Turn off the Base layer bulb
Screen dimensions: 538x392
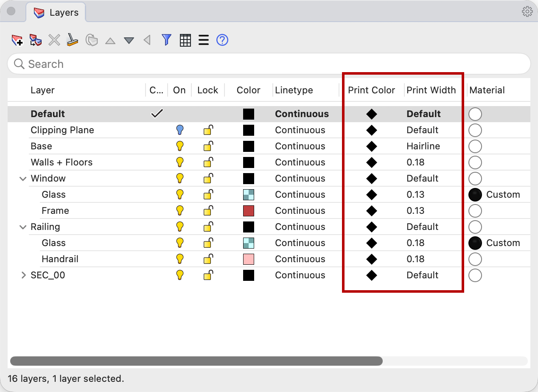point(180,146)
